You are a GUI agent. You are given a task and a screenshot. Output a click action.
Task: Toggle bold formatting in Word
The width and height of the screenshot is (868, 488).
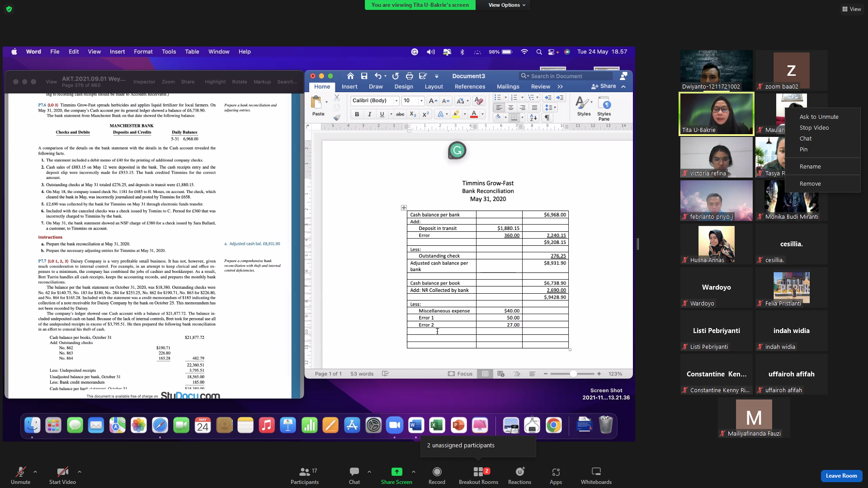[x=357, y=114]
